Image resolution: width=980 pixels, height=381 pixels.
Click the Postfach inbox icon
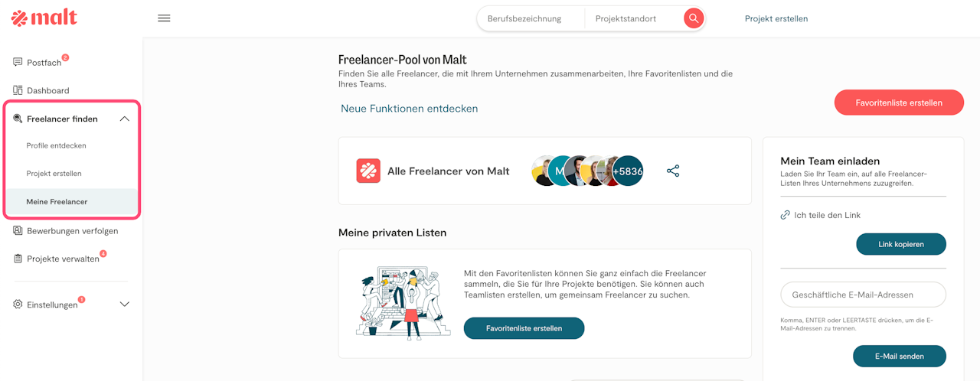[x=18, y=62]
